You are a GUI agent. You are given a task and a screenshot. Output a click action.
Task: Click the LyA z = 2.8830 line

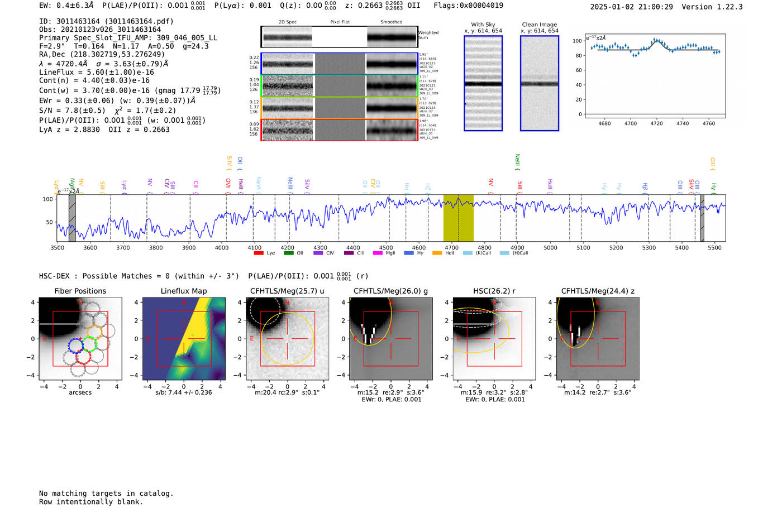point(70,130)
